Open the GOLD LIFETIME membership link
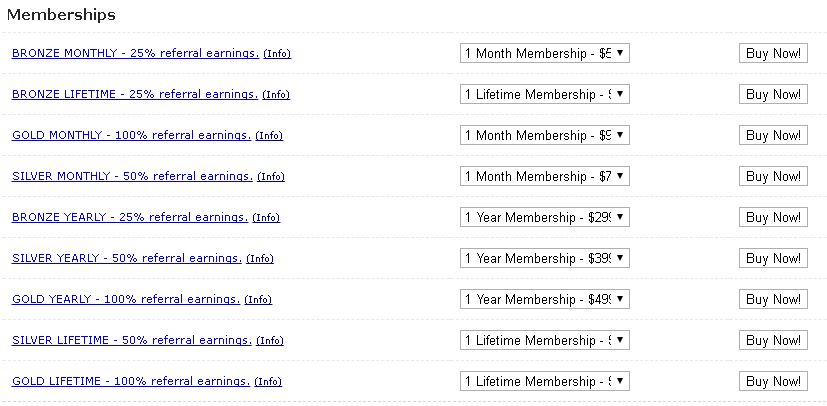This screenshot has width=827, height=406. pos(131,381)
